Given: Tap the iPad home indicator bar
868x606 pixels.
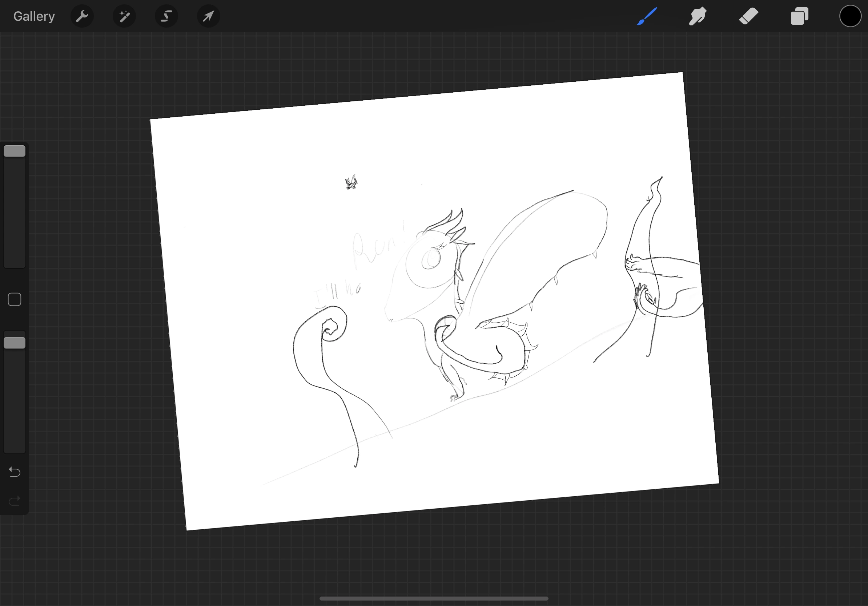Looking at the screenshot, I should pos(434,598).
